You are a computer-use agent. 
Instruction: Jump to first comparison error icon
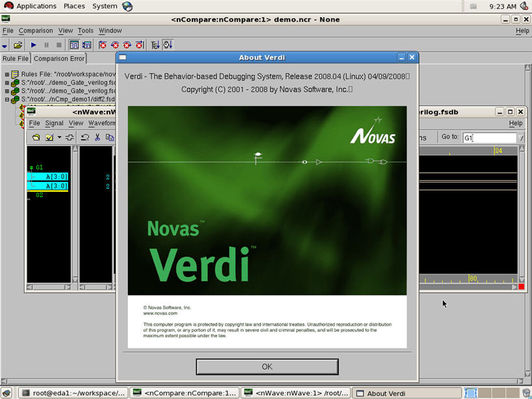[103, 45]
